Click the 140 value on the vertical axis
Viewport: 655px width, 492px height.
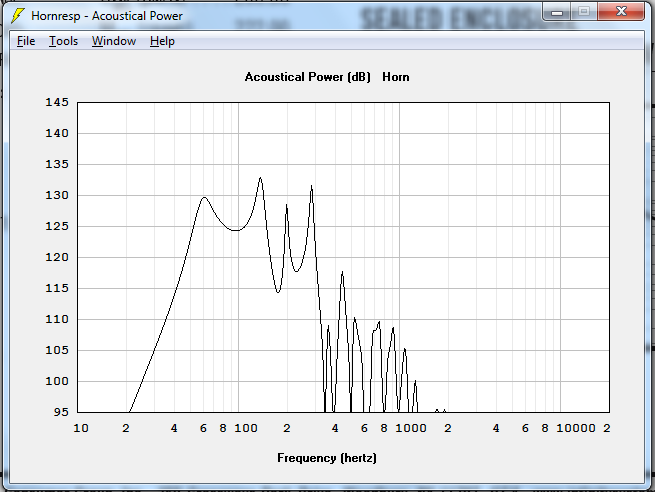(x=57, y=133)
